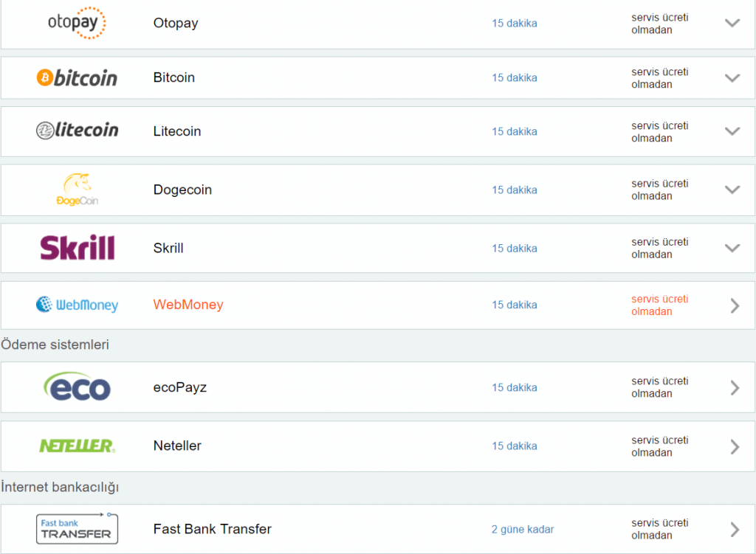The height and width of the screenshot is (554, 756).
Task: Click the Neteller logo
Action: point(77,446)
